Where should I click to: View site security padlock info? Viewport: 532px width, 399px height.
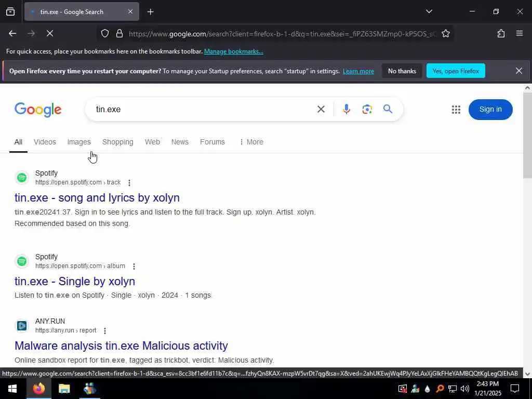pyautogui.click(x=119, y=34)
